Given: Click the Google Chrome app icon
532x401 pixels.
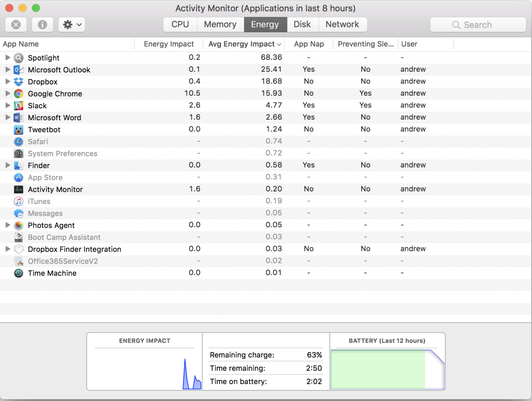Looking at the screenshot, I should pos(18,94).
